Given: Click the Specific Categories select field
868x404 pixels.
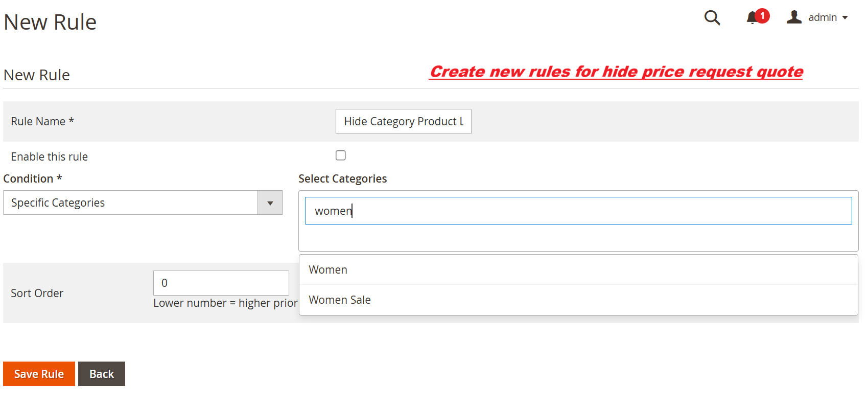Looking at the screenshot, I should pyautogui.click(x=130, y=203).
